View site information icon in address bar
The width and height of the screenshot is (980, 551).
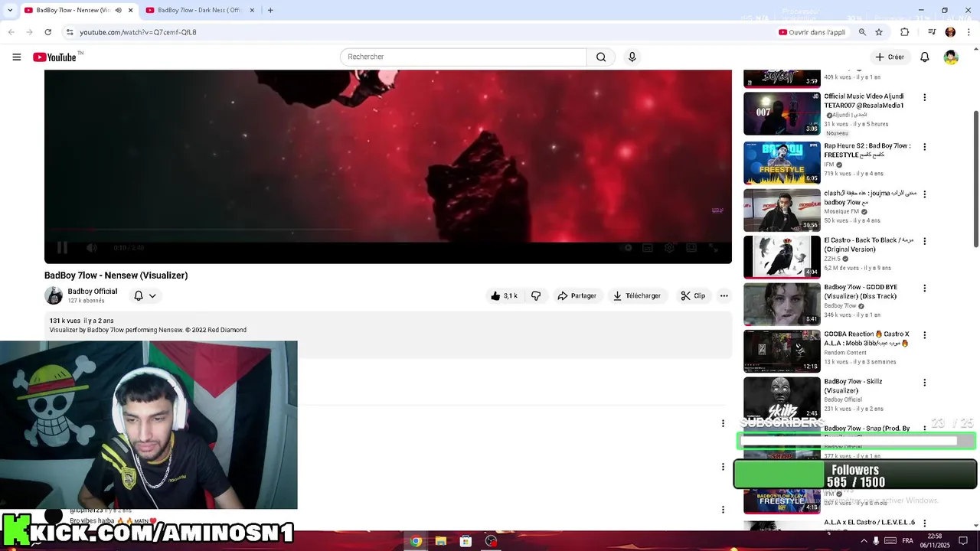tap(69, 32)
